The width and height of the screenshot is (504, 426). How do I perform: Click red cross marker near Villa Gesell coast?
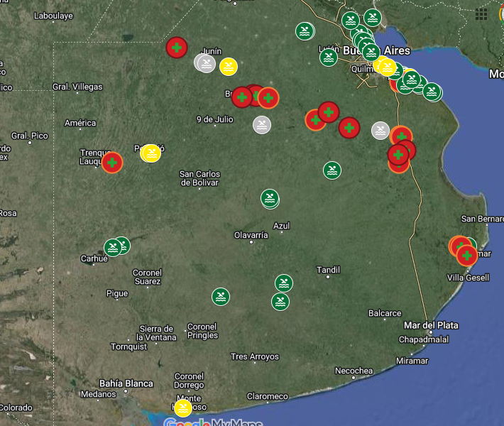coord(467,256)
